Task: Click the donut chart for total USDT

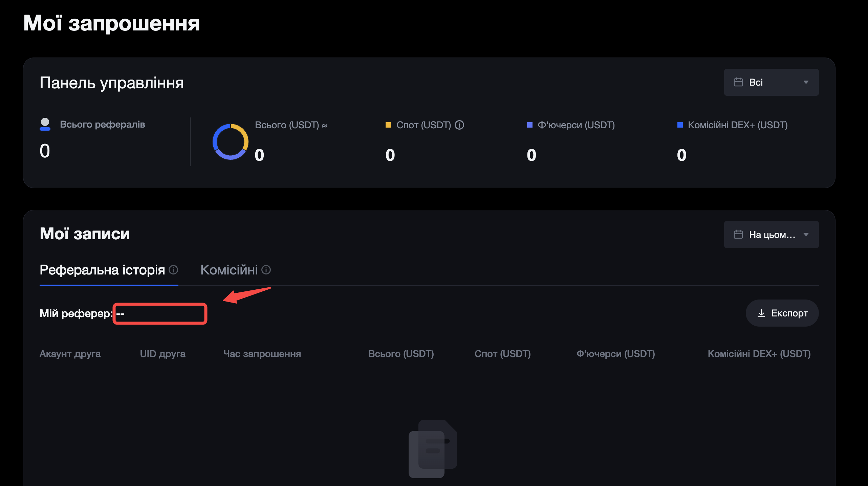Action: click(x=231, y=141)
